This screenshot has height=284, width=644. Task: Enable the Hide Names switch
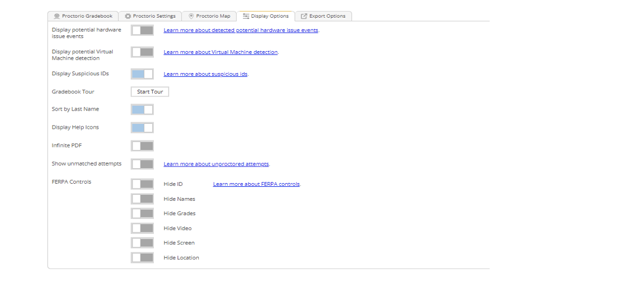click(x=142, y=199)
